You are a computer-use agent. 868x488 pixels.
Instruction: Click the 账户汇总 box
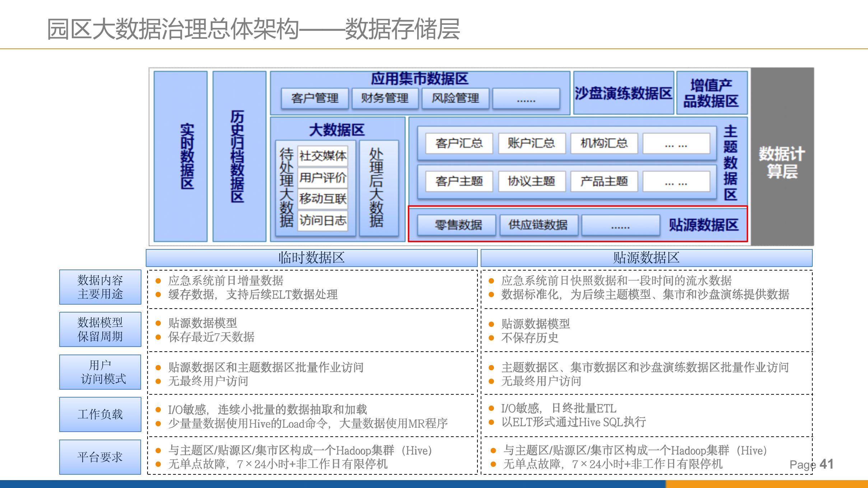[532, 144]
